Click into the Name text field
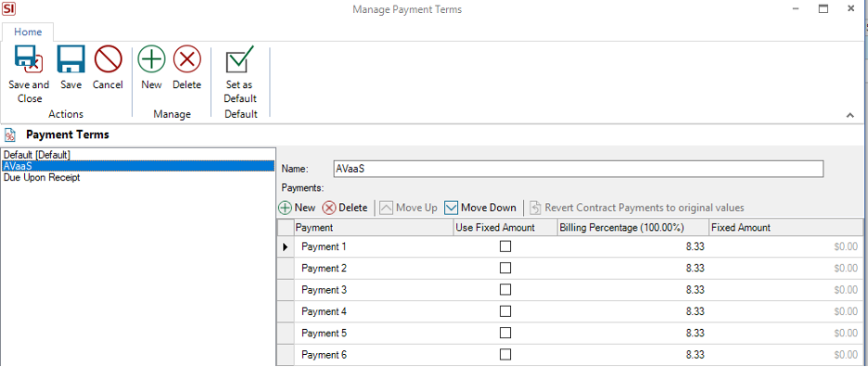Viewport: 868px width, 367px height. tap(578, 169)
